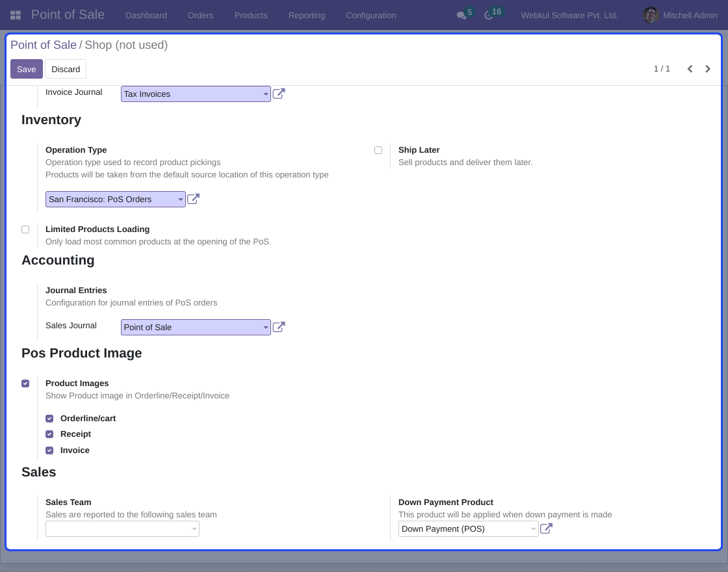Open Webkul Software Pvt. Ltd. company switcher
Viewport: 728px width, 572px height.
(569, 16)
